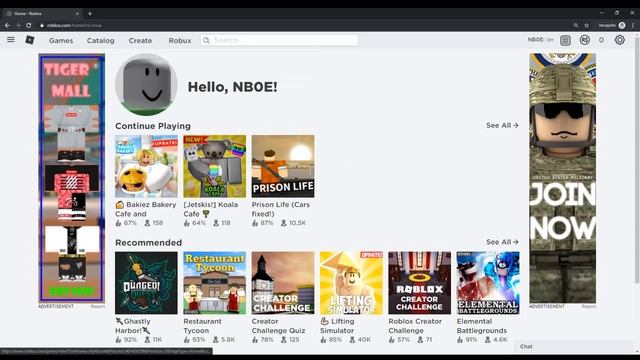Click player count icon under Prison Life
640x360 pixels.
[284, 223]
